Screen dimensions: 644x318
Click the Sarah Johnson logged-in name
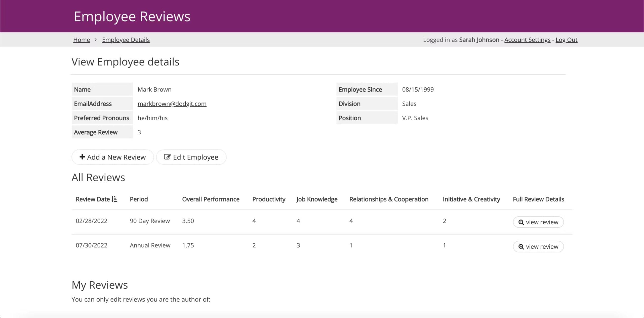(x=479, y=40)
